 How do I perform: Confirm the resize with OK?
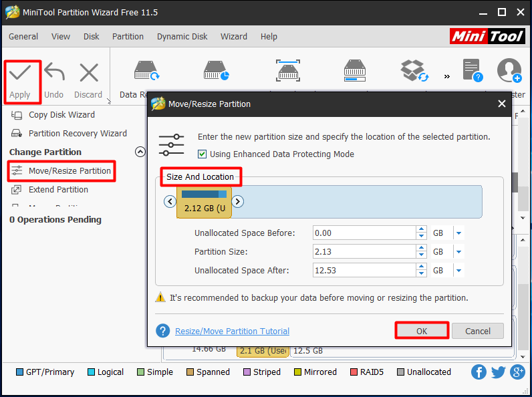point(422,331)
